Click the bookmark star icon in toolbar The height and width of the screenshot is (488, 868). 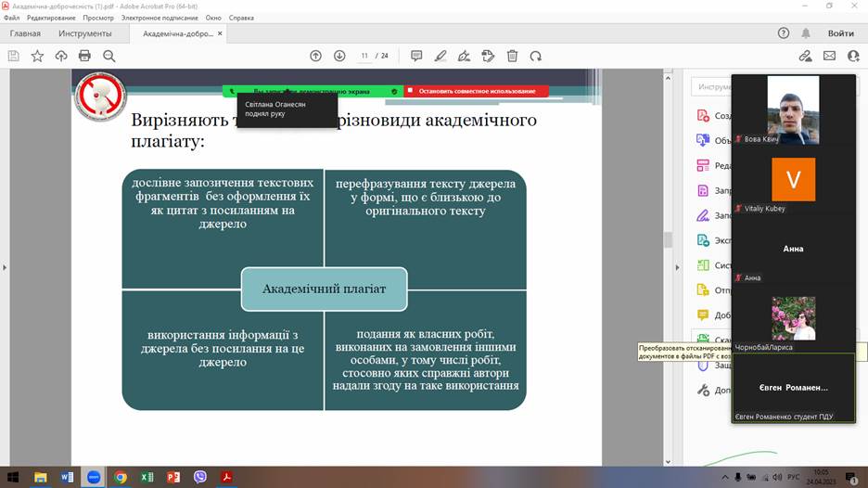pyautogui.click(x=37, y=56)
